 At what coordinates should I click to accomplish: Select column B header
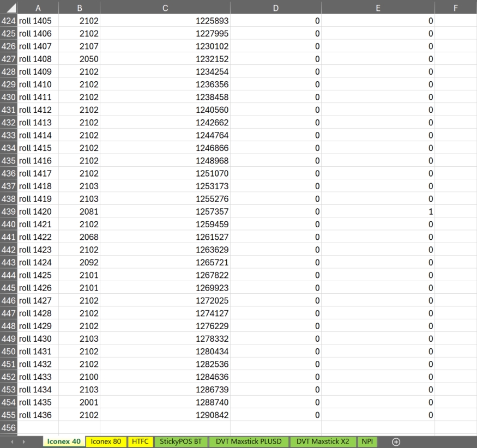tap(80, 8)
